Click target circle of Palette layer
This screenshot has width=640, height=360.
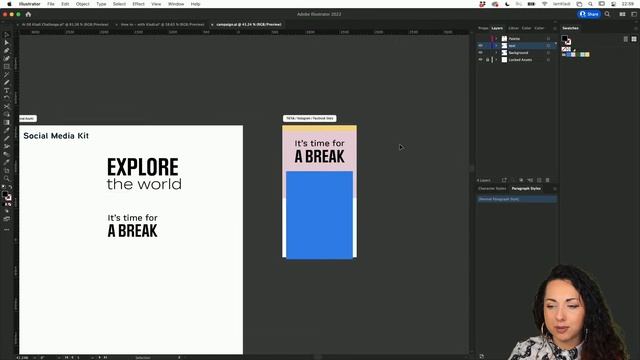(x=548, y=38)
